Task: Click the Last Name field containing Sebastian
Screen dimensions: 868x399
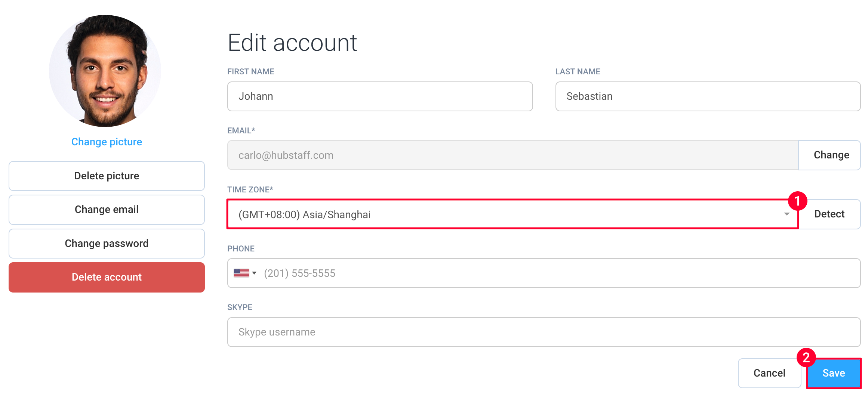Action: [x=708, y=96]
